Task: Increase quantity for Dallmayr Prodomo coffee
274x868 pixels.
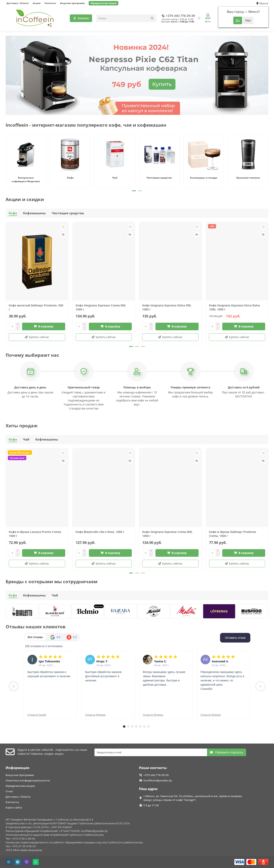Action: pyautogui.click(x=17, y=324)
